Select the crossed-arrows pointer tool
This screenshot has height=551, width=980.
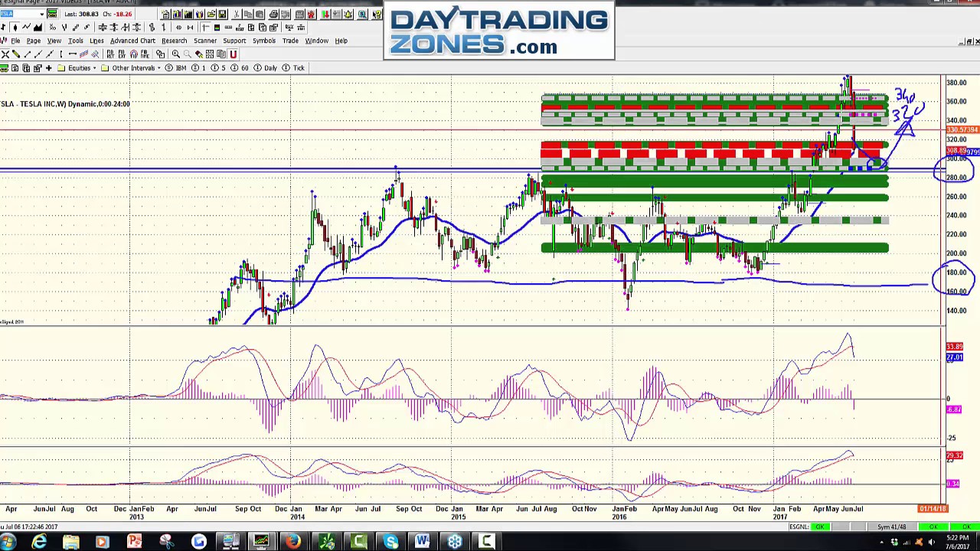point(5,54)
